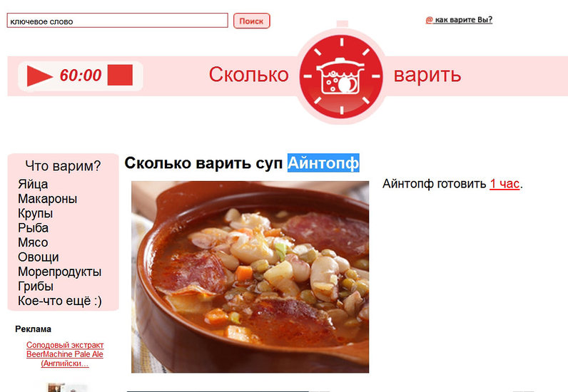Image resolution: width=568 pixels, height=392 pixels.
Task: Click the Айнтопф soup photo
Action: (x=250, y=277)
